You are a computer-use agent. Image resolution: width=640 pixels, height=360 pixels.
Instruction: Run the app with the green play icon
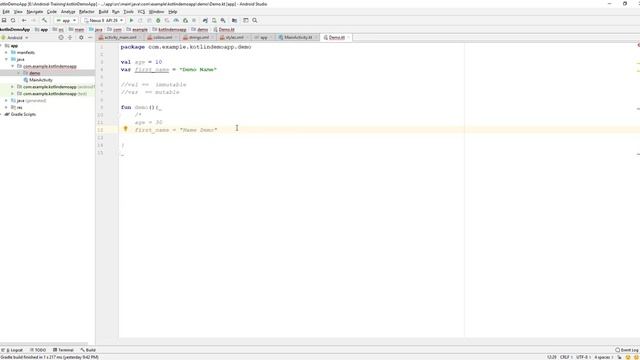(x=131, y=20)
